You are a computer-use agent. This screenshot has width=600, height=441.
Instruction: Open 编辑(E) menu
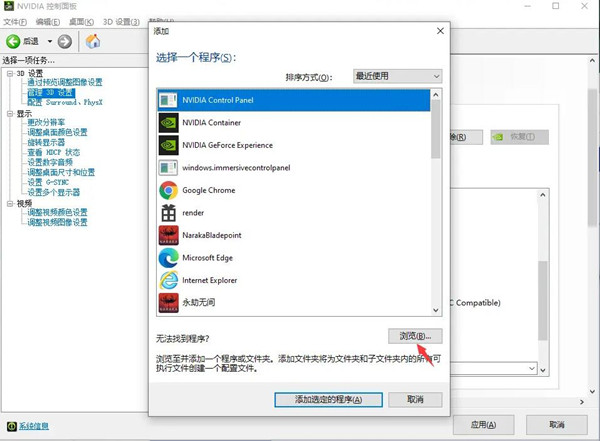point(48,22)
